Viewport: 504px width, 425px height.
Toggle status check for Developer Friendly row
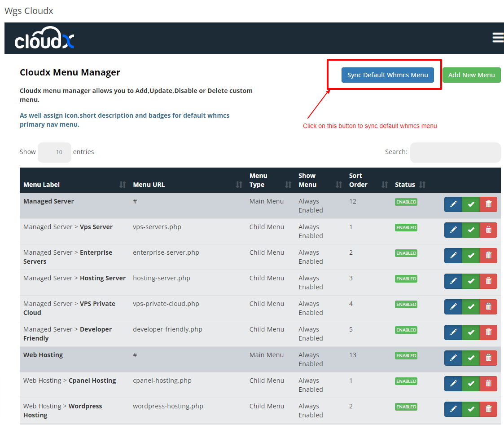(471, 332)
